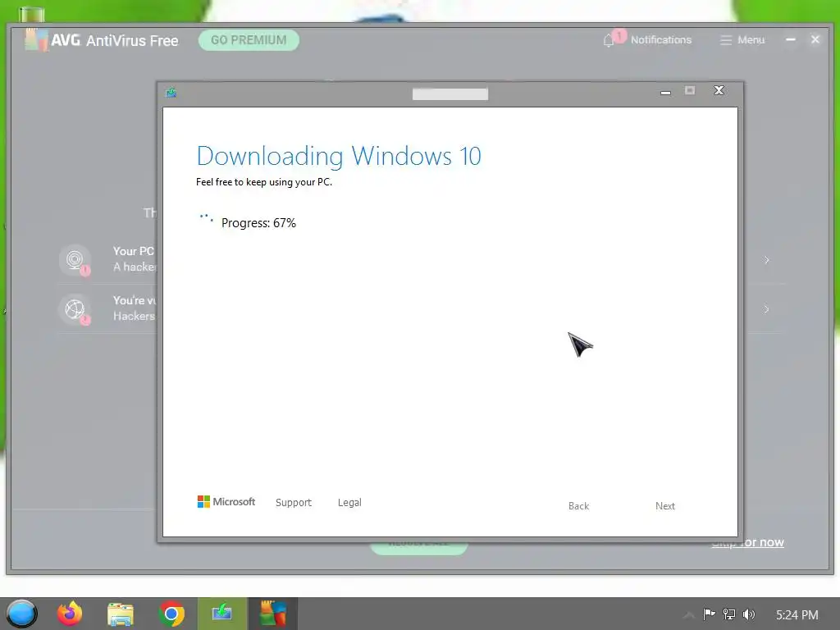Click the Microsoft logo in setup window
This screenshot has width=840, height=630.
click(x=203, y=501)
